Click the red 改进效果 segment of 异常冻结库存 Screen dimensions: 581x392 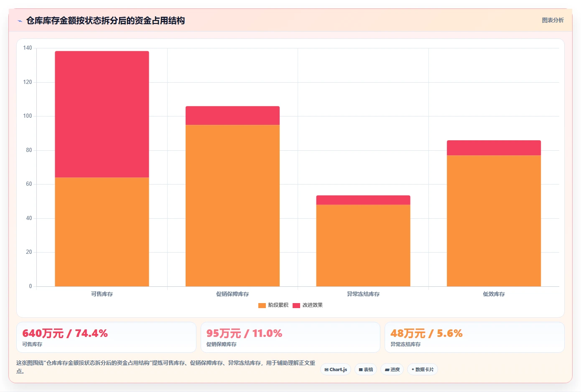363,200
